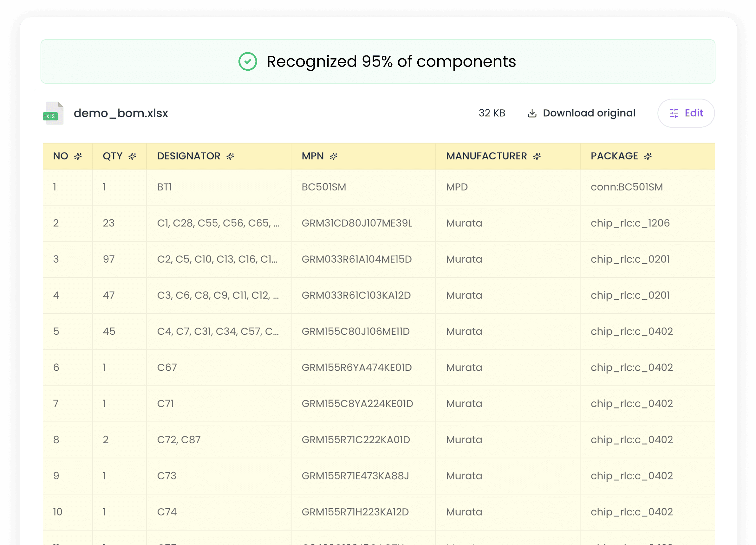Click designator cell starting C3, C6, C8

[x=219, y=296]
